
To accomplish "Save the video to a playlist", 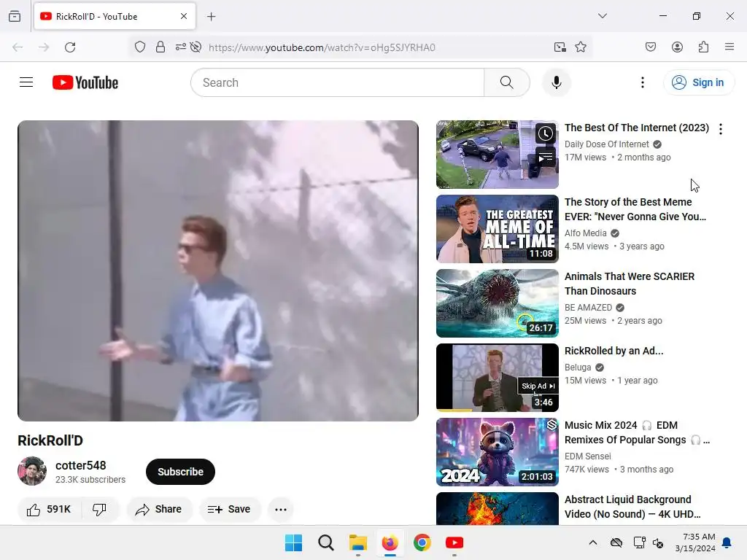I will (x=230, y=510).
